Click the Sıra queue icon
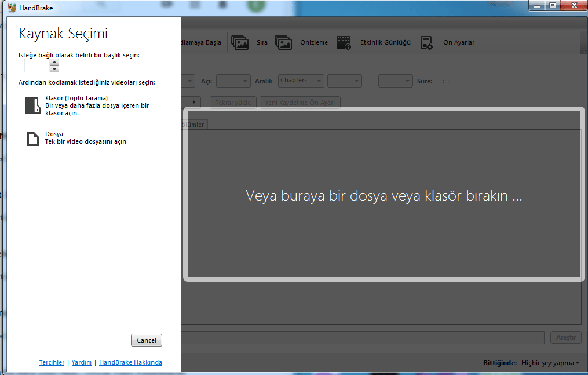This screenshot has height=375, width=588. click(x=240, y=43)
